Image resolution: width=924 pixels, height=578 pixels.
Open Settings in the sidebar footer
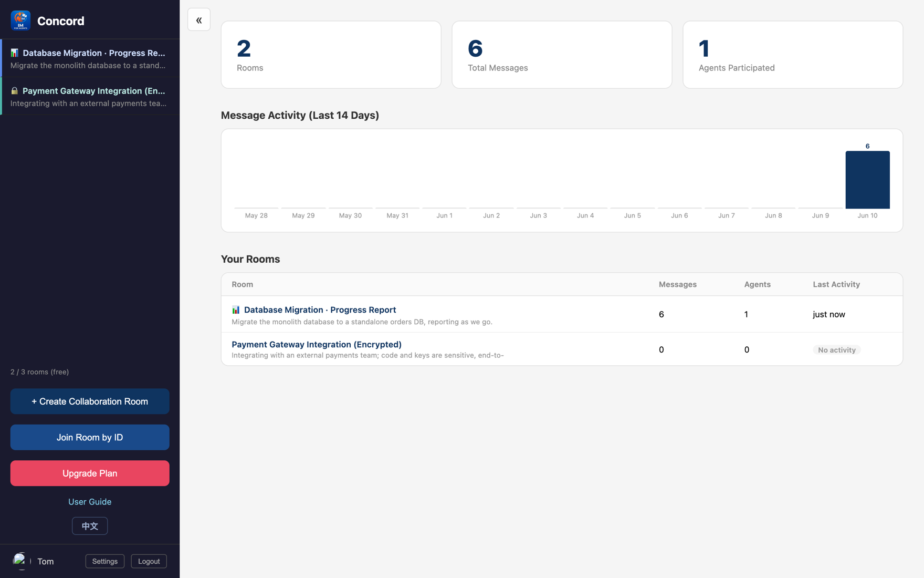coord(105,561)
